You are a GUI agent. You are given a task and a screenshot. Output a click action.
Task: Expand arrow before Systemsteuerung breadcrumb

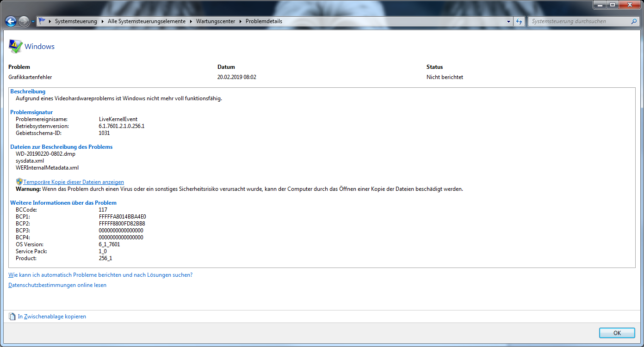50,21
